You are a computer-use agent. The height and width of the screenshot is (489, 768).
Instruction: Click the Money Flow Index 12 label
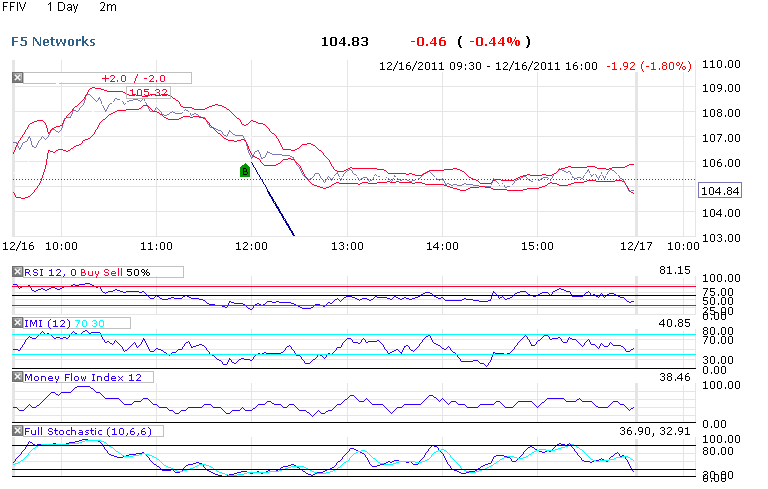click(83, 377)
